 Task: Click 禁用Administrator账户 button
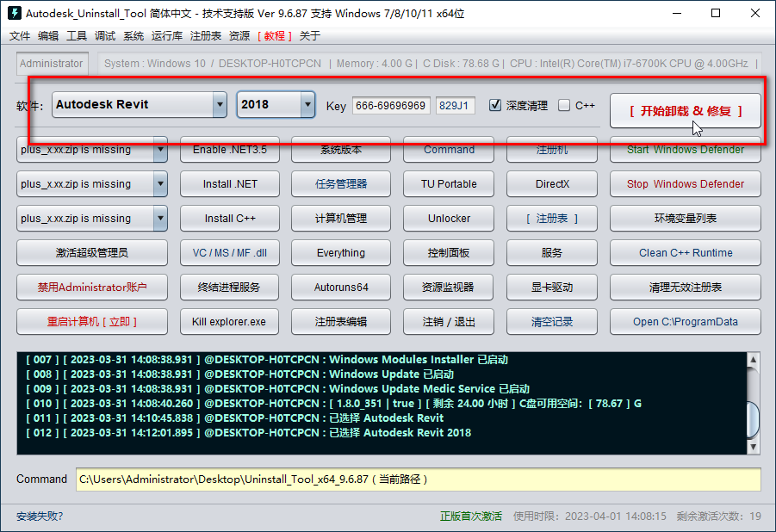point(92,287)
